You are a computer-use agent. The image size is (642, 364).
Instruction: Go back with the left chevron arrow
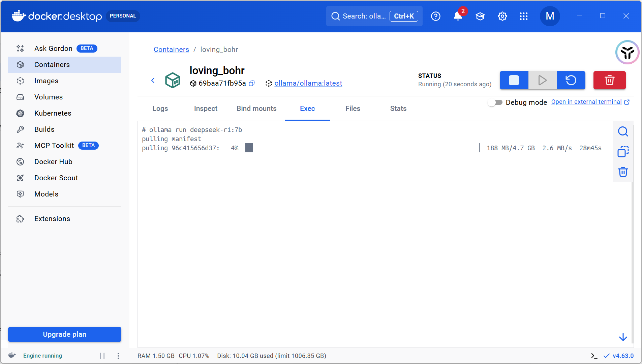[153, 80]
